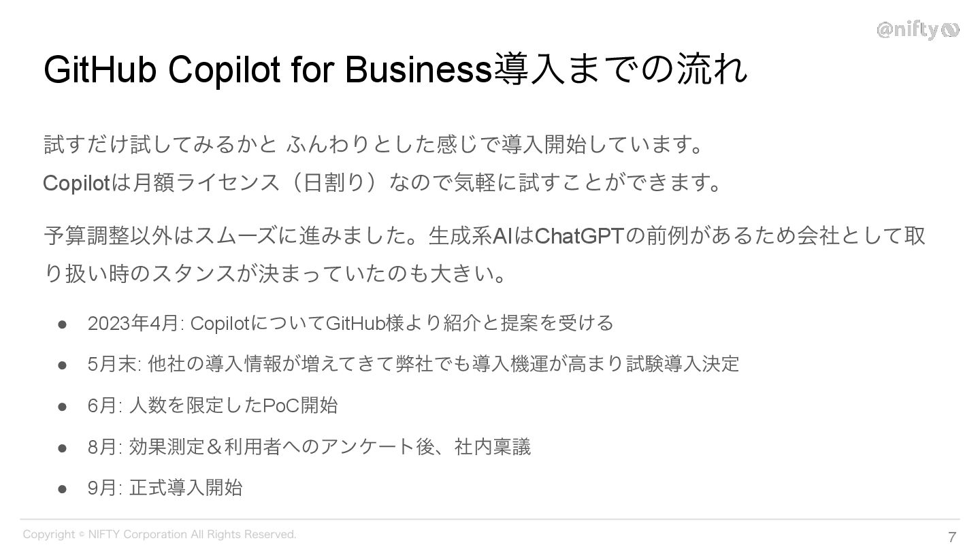Select the bullet for 8月 item
Viewport: 980px width, 551px height.
point(62,448)
